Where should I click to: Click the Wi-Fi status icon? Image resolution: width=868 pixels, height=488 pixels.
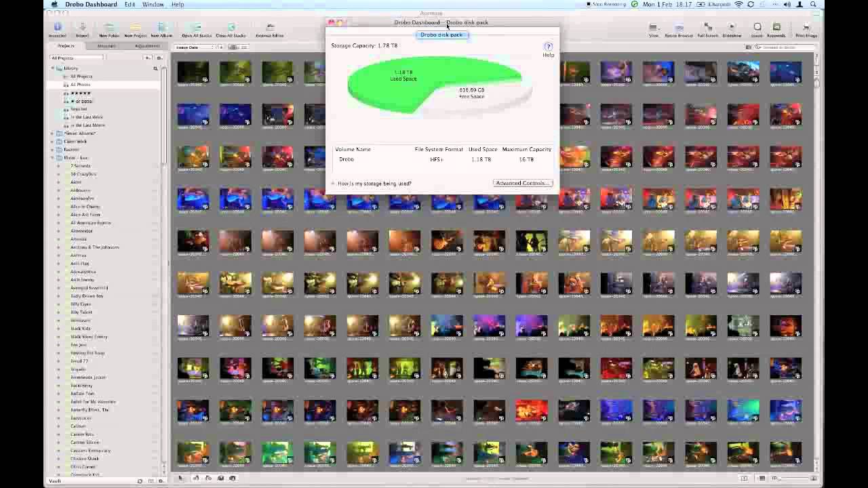[x=739, y=4]
